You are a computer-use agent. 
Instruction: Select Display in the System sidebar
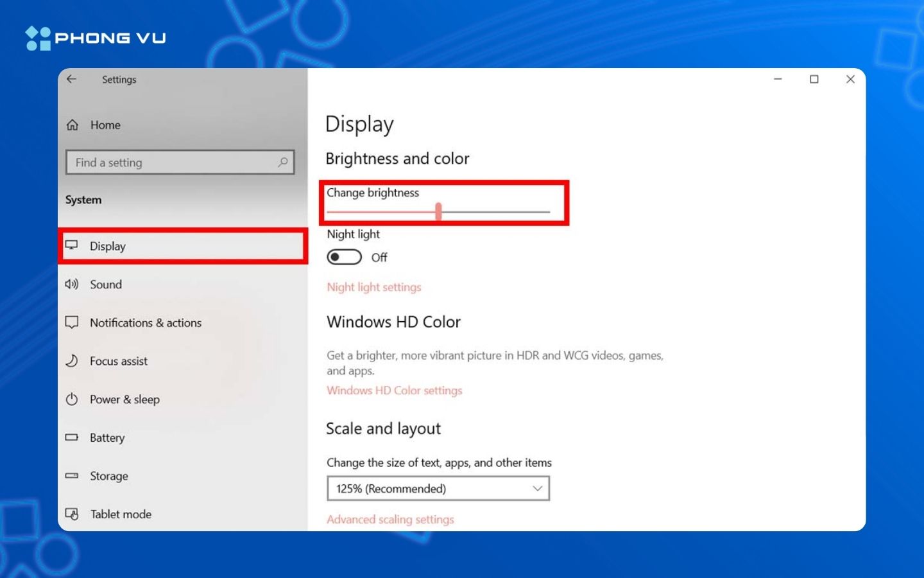pyautogui.click(x=108, y=246)
